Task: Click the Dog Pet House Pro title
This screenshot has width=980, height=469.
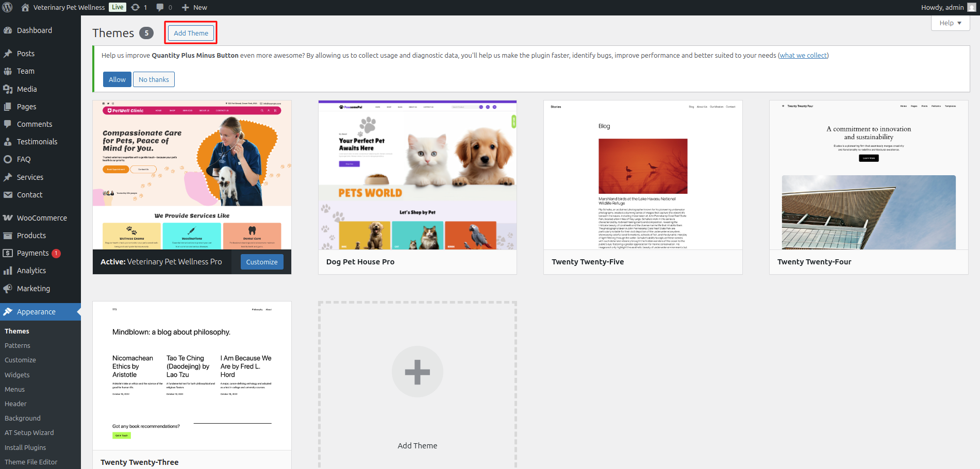Action: [x=360, y=262]
